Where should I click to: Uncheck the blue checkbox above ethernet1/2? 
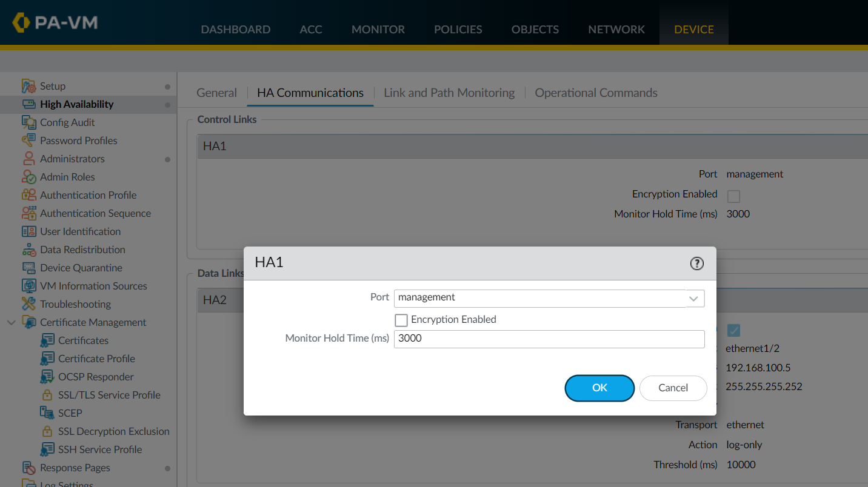pyautogui.click(x=733, y=330)
